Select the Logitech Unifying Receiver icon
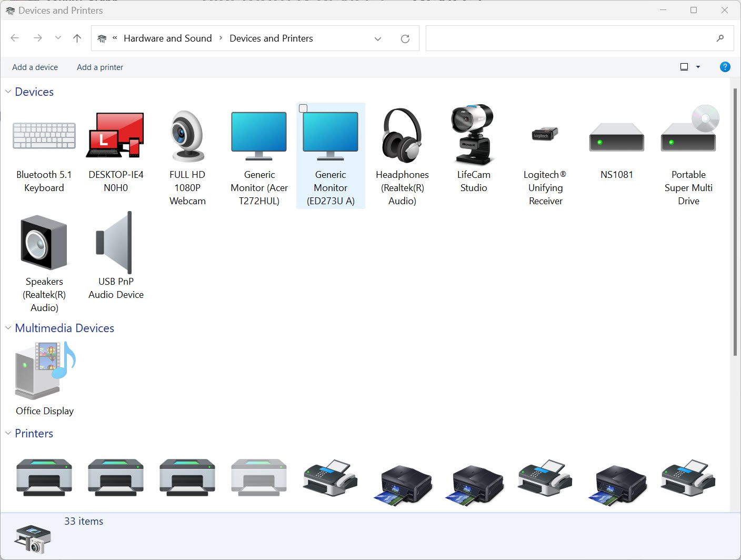Image resolution: width=741 pixels, height=560 pixels. [545, 134]
